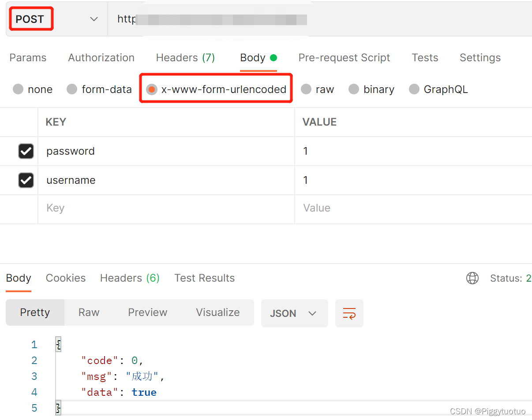Select the Raw response view
The image size is (532, 420).
(89, 312)
